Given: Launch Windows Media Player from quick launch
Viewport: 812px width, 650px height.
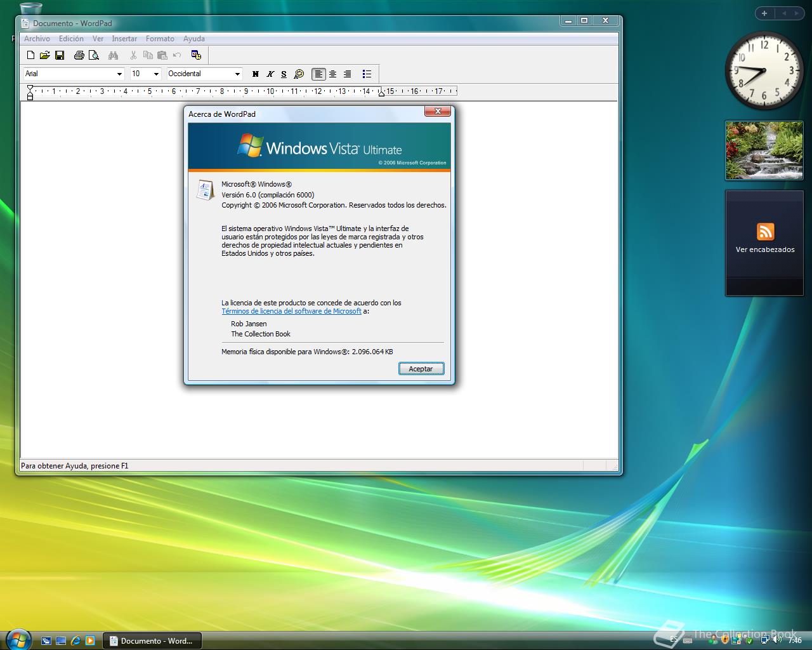Looking at the screenshot, I should (x=90, y=641).
